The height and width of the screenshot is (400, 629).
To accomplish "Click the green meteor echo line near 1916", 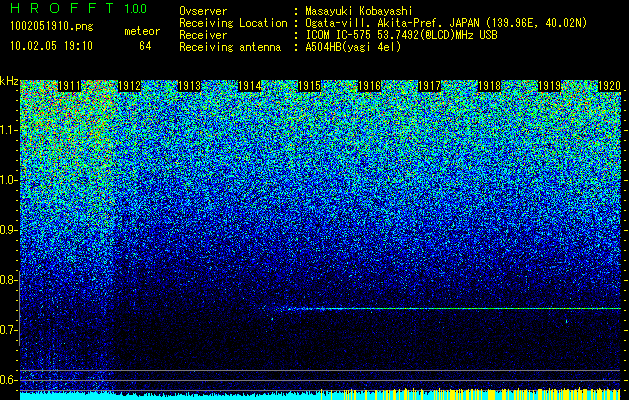I will 445,309.
